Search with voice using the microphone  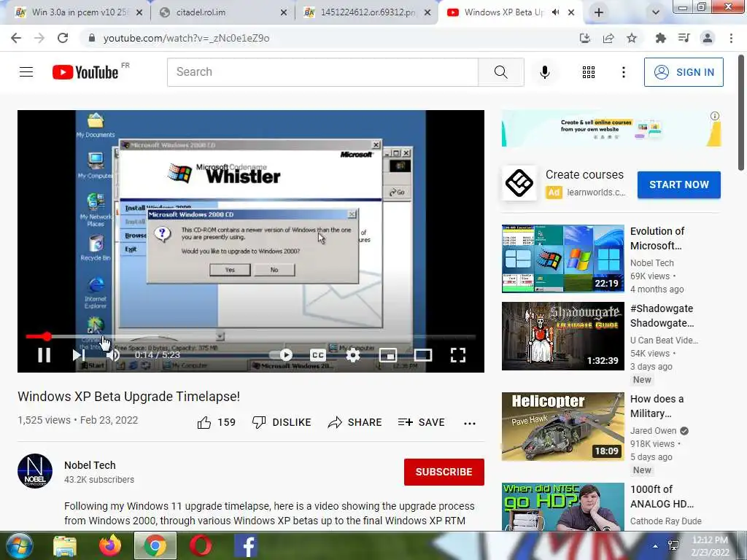coord(545,72)
